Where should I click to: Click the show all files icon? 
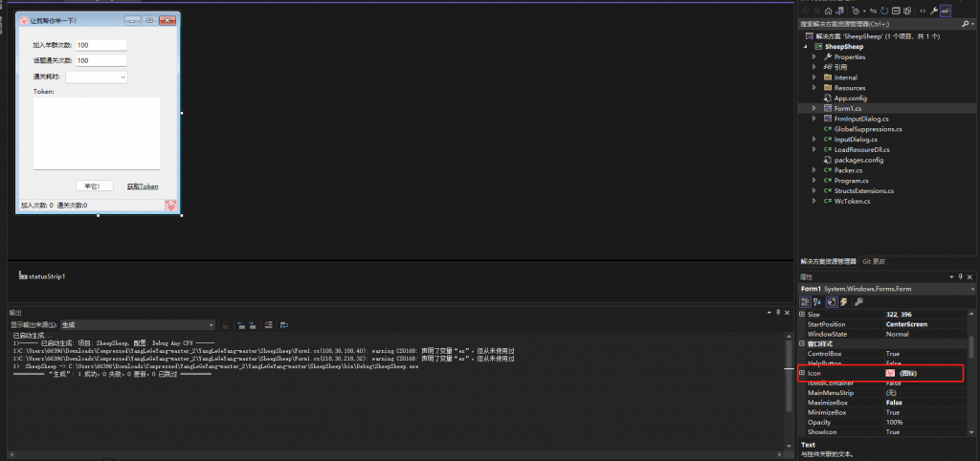(x=907, y=11)
